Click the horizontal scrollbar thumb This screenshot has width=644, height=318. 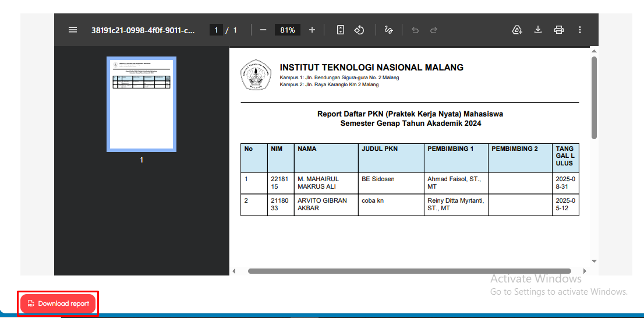click(409, 271)
